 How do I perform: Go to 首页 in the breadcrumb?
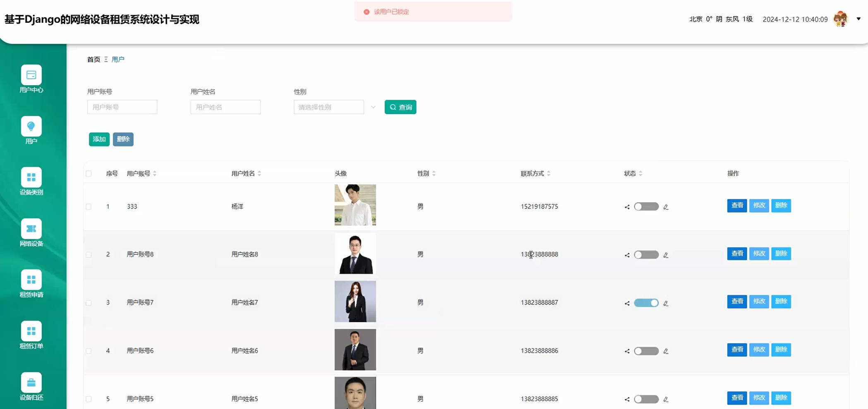pyautogui.click(x=94, y=60)
